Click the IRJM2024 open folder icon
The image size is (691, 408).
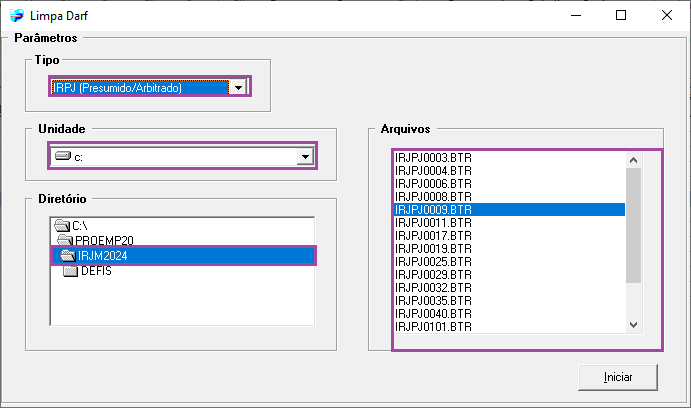coord(68,256)
